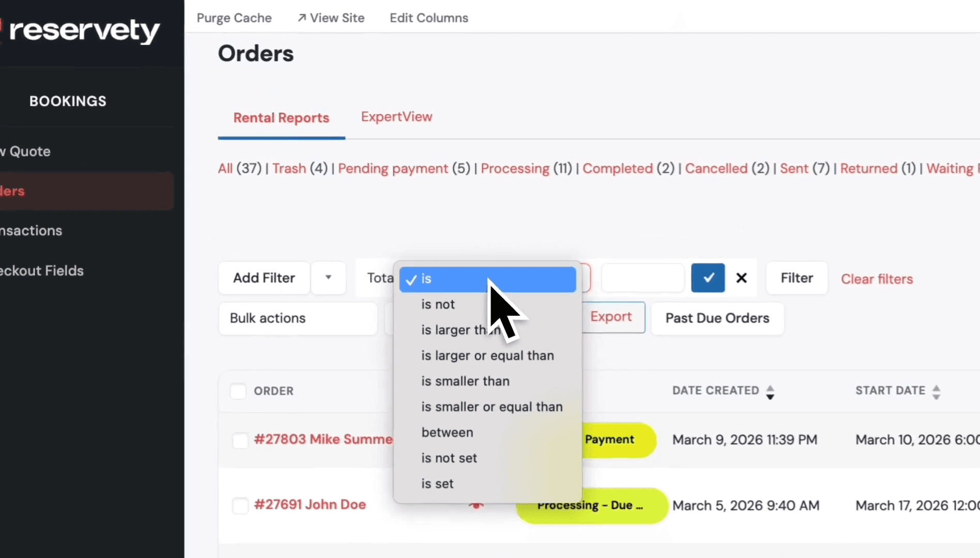Choose "is not set" option
Viewport: 980px width, 558px height.
(x=487, y=458)
